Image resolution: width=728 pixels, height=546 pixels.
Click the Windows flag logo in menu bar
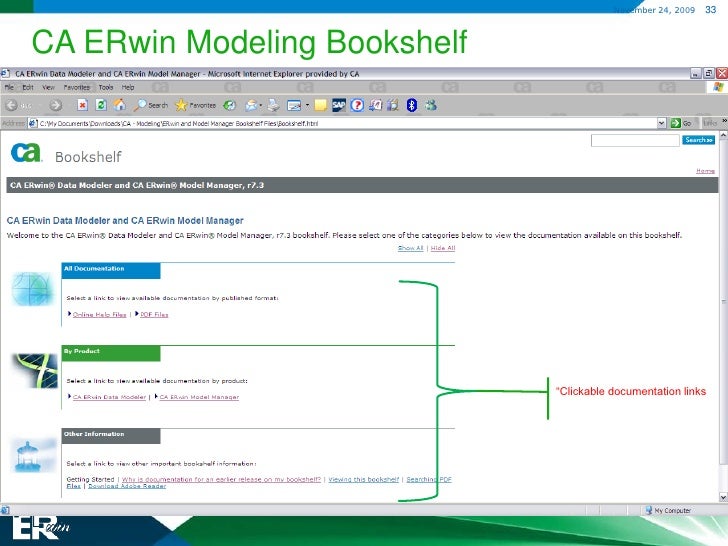click(x=718, y=87)
